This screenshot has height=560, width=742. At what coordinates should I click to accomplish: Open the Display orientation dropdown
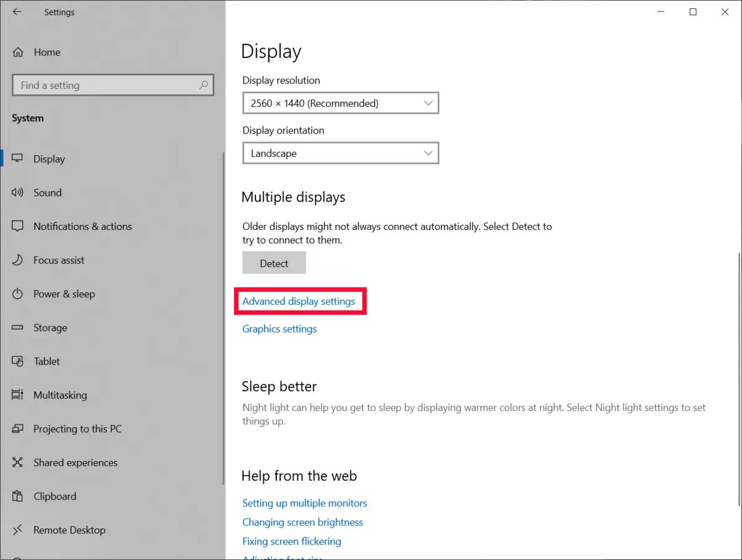point(341,153)
